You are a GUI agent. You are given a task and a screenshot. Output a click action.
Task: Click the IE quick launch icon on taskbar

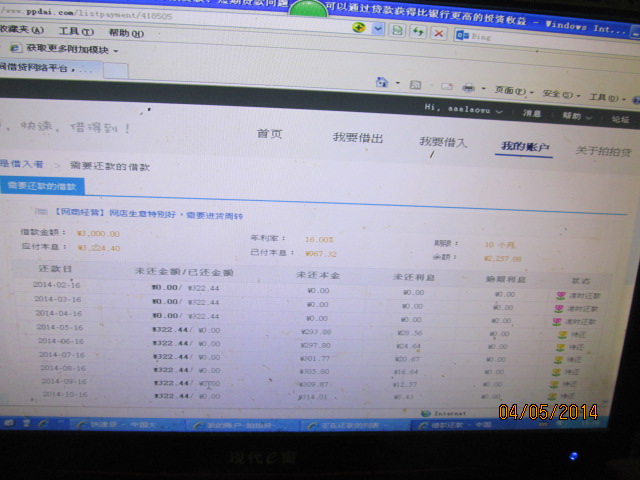(44, 424)
